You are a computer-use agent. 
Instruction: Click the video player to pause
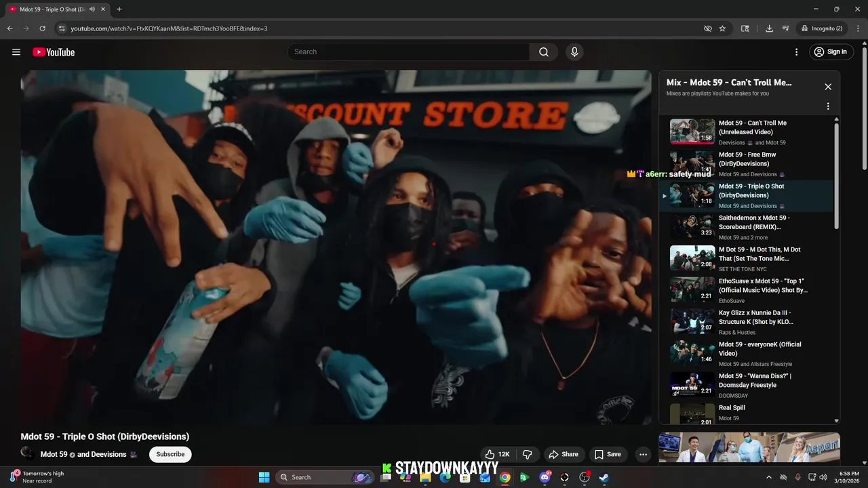[x=336, y=247]
